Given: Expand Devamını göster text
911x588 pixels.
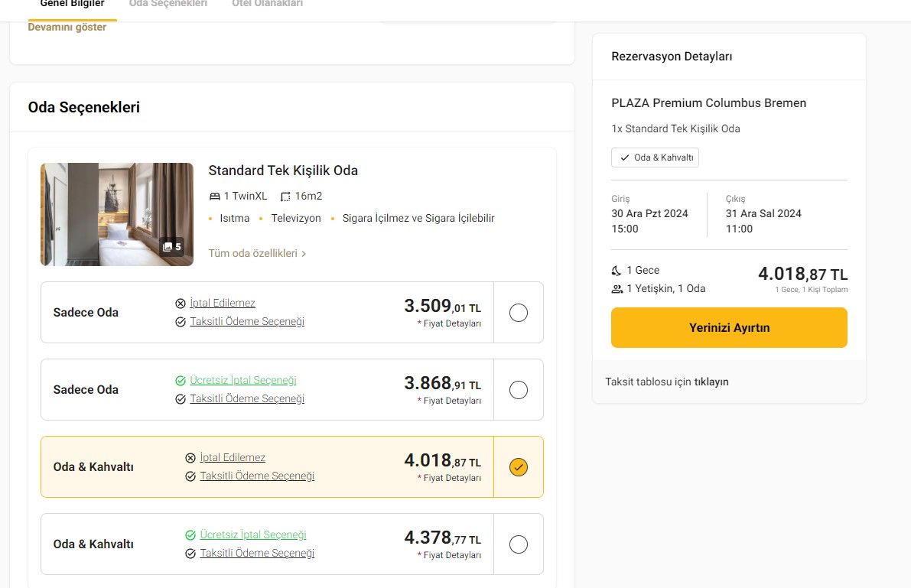Looking at the screenshot, I should (x=67, y=28).
